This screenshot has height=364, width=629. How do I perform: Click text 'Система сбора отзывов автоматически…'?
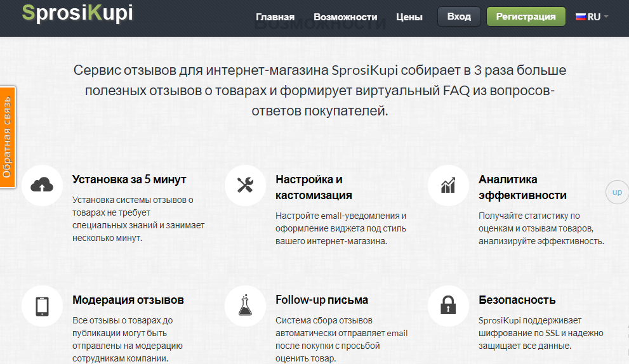click(341, 339)
